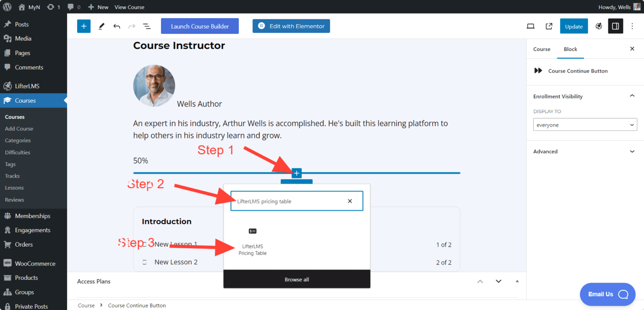Redo the last undone change
644x310 pixels.
[132, 26]
